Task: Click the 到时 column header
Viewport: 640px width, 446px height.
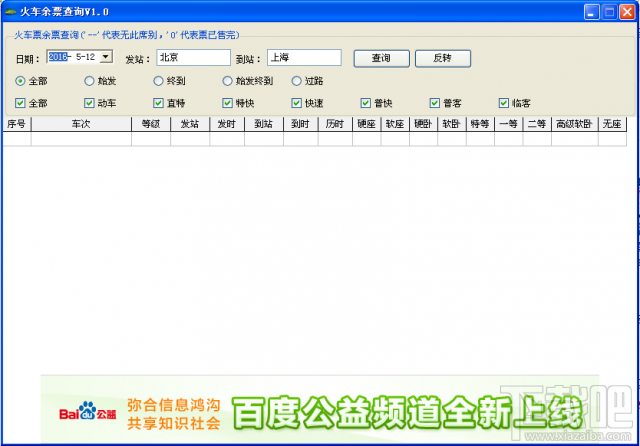Action: [300, 124]
